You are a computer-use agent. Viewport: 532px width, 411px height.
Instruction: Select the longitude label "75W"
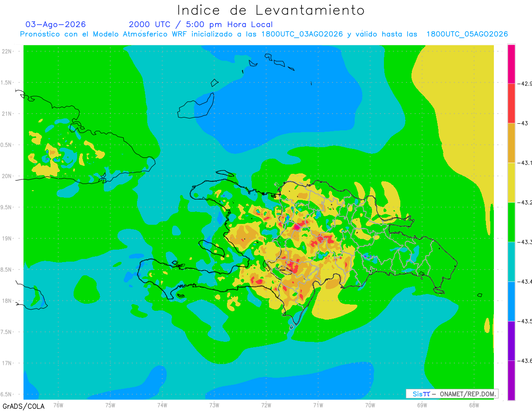110,405
